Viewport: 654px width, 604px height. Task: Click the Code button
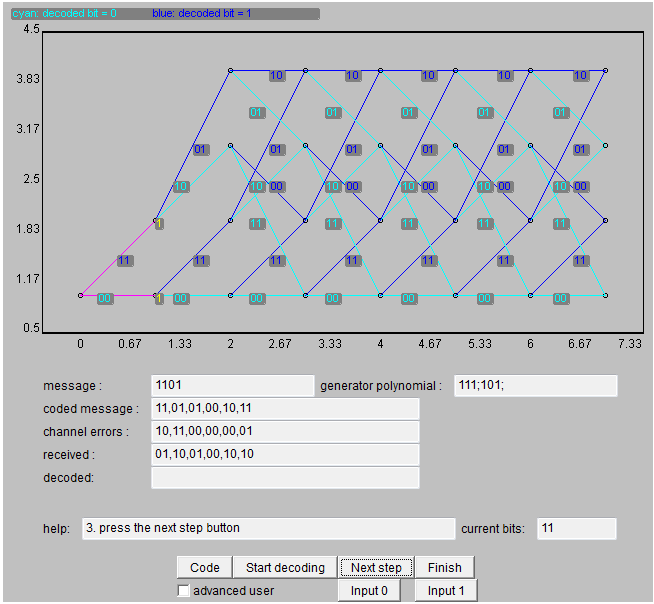pos(205,567)
